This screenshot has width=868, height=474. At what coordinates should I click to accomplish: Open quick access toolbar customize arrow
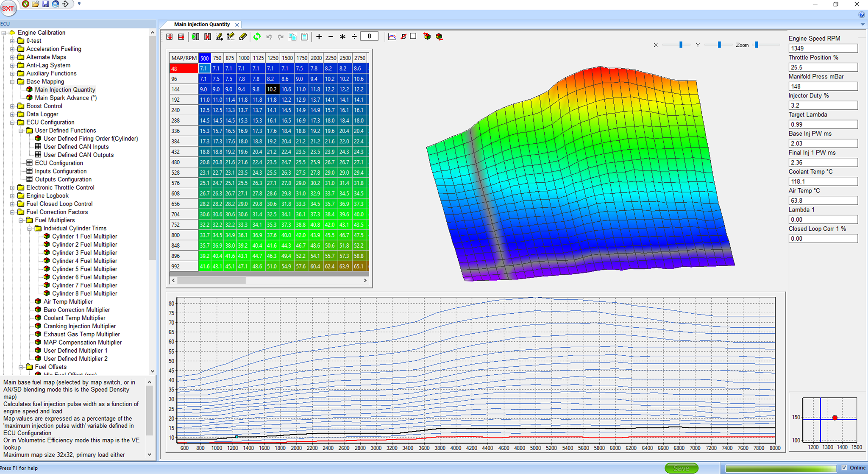click(x=79, y=4)
